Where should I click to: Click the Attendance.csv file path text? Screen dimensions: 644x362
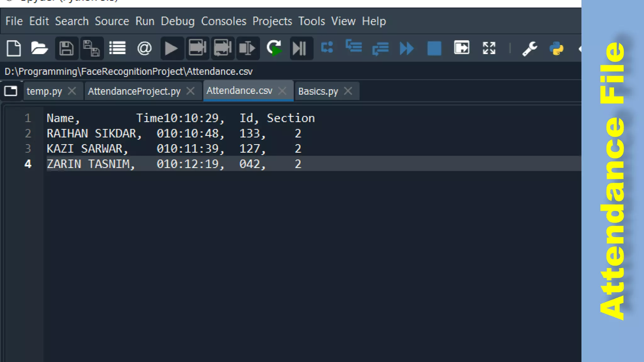tap(128, 72)
